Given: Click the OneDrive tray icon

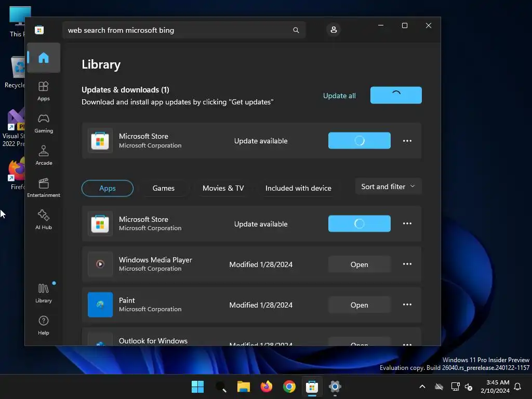Looking at the screenshot, I should tap(439, 387).
